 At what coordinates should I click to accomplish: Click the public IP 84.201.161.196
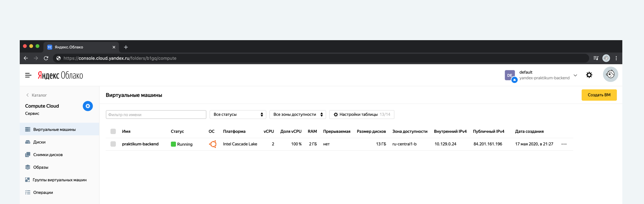pyautogui.click(x=488, y=144)
